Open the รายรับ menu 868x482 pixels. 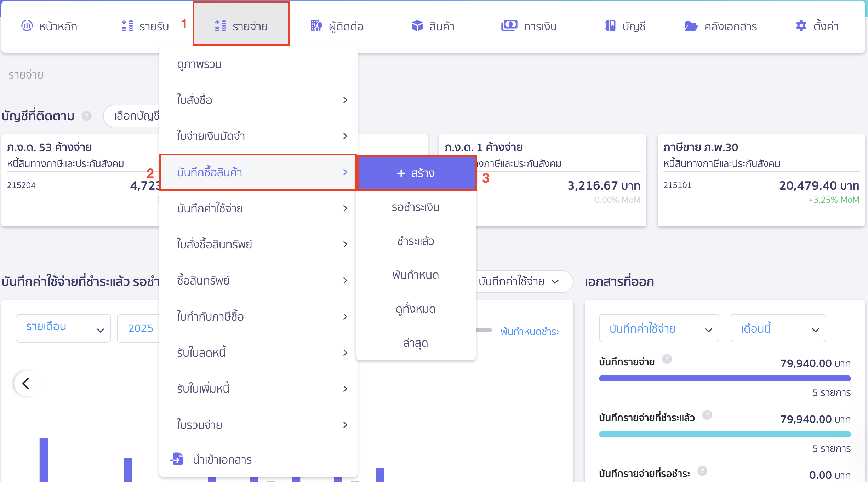click(145, 26)
